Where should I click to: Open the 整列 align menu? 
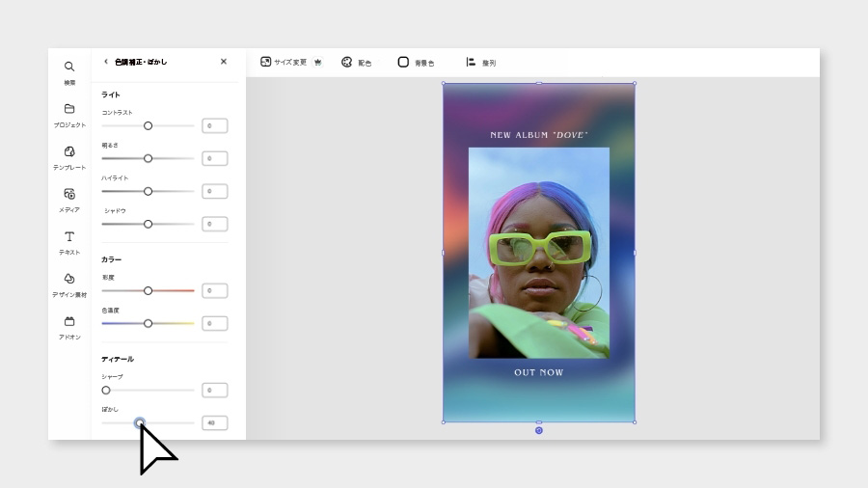pyautogui.click(x=480, y=63)
